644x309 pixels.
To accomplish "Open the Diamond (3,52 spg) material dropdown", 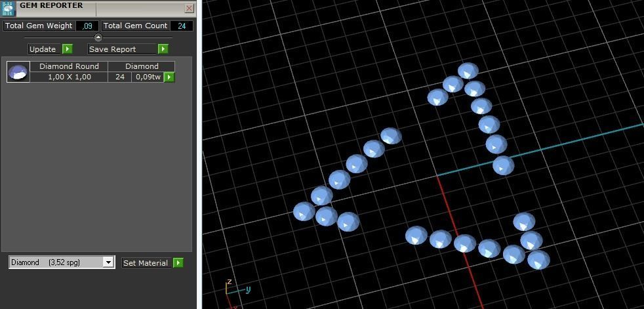I will 62,262.
